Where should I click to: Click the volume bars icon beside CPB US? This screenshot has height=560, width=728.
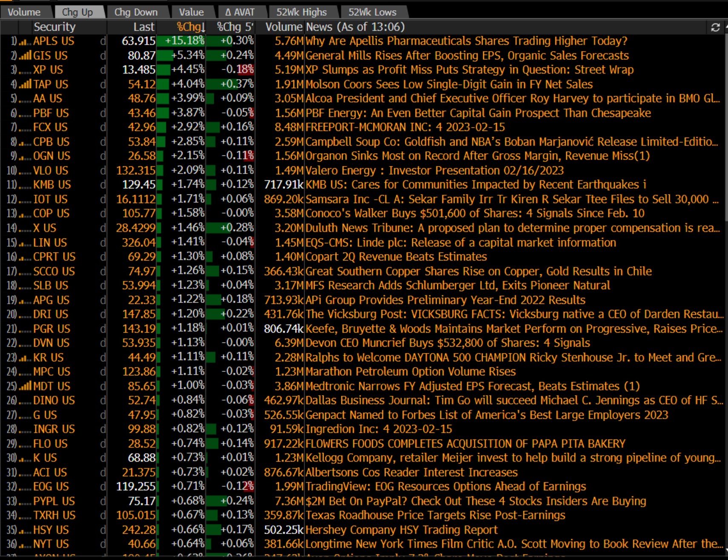click(x=26, y=142)
